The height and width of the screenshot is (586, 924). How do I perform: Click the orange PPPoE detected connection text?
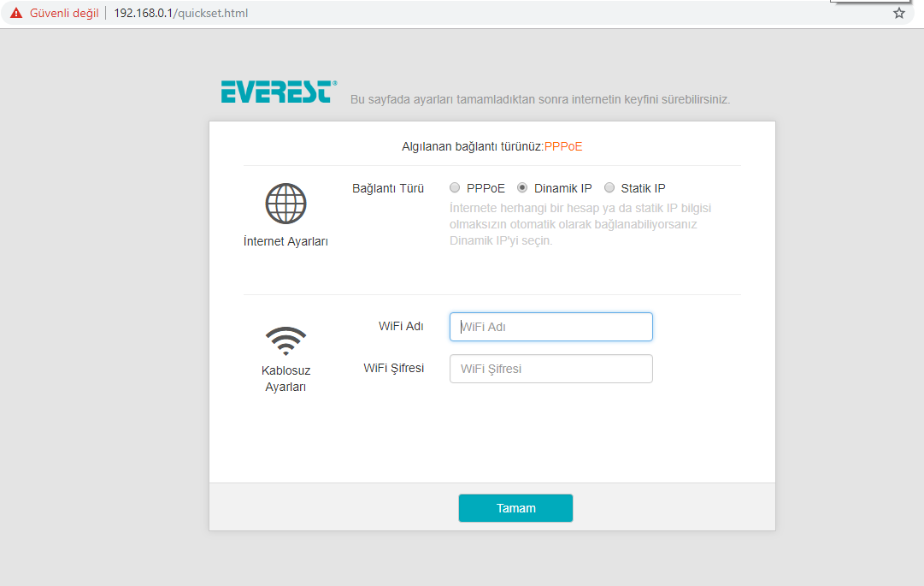[563, 146]
